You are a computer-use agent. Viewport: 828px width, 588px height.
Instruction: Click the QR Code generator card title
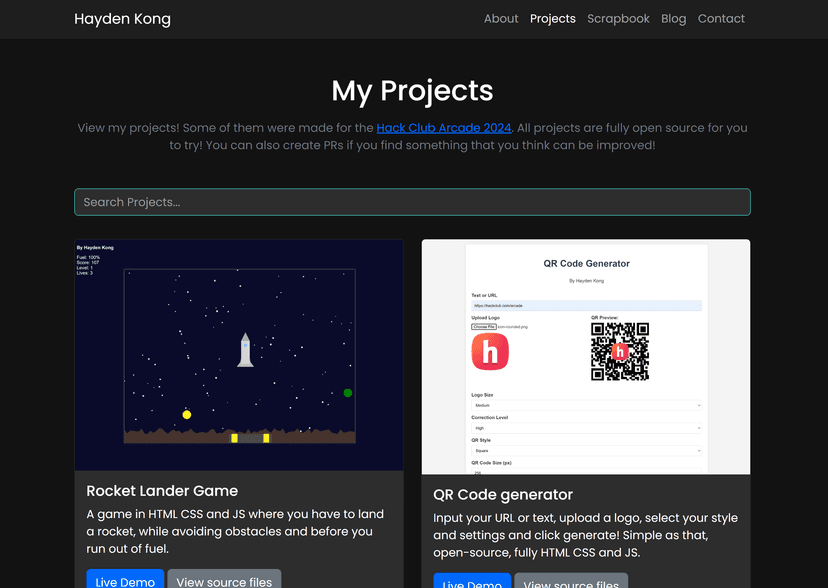click(503, 495)
